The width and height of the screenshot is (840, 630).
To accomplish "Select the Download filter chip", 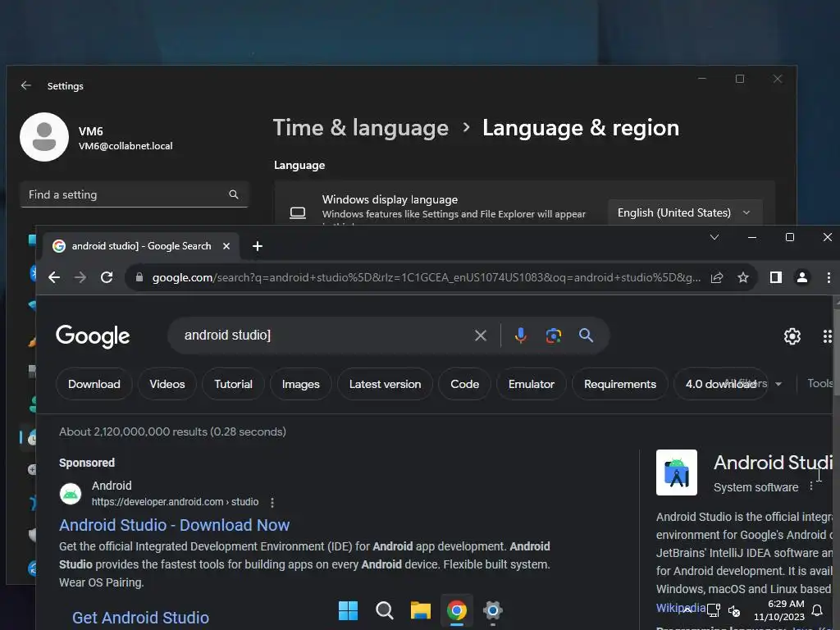I will 94,384.
